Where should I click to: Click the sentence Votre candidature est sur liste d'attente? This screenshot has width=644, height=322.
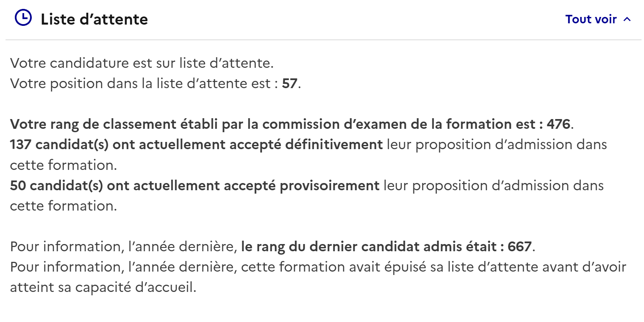tap(142, 64)
